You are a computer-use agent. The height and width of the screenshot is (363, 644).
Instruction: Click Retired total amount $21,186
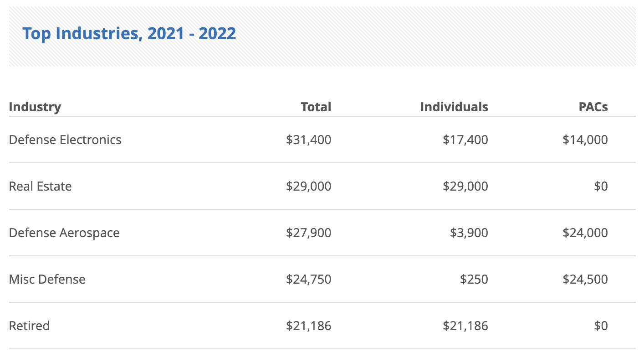coord(308,326)
